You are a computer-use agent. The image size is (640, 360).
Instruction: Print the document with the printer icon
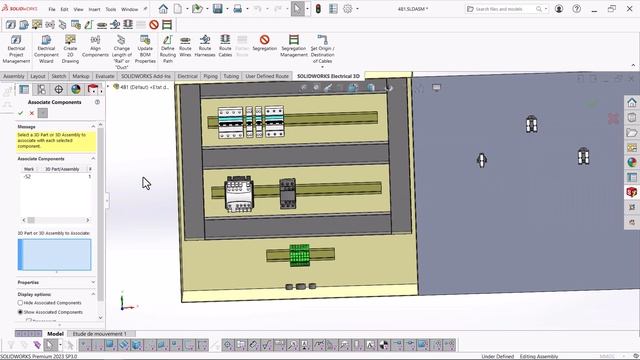point(238,9)
